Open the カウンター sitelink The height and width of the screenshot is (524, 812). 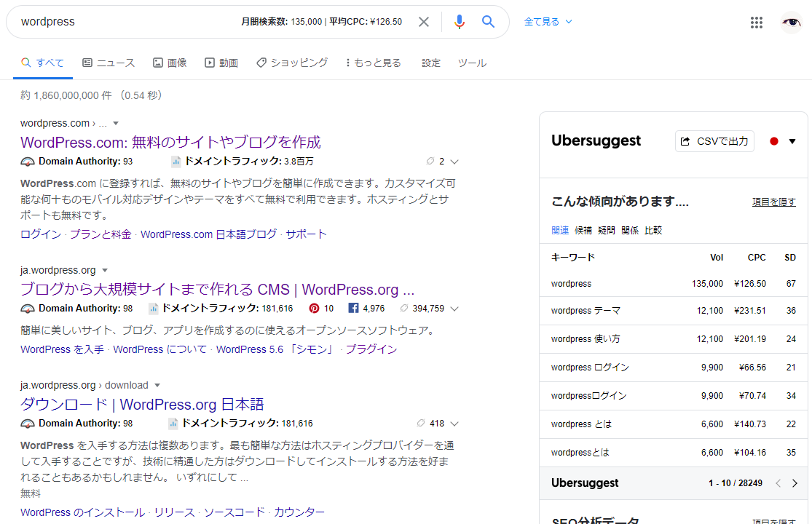coord(299,512)
